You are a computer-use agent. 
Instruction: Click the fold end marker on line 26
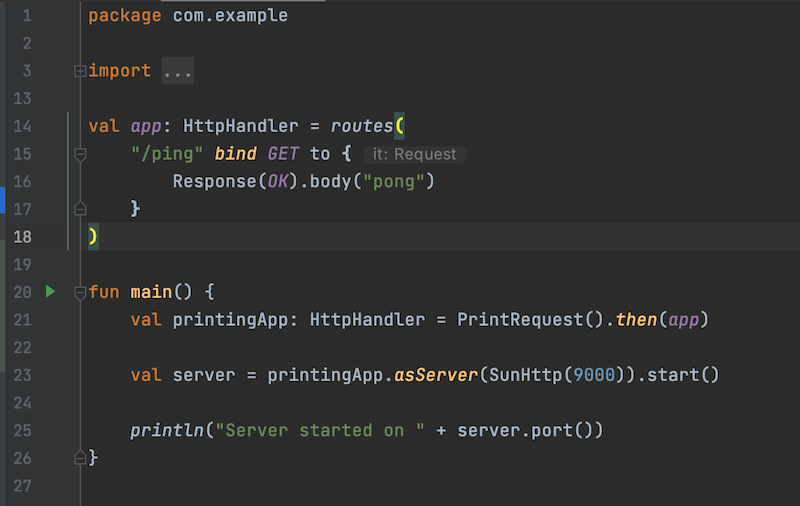[80, 458]
